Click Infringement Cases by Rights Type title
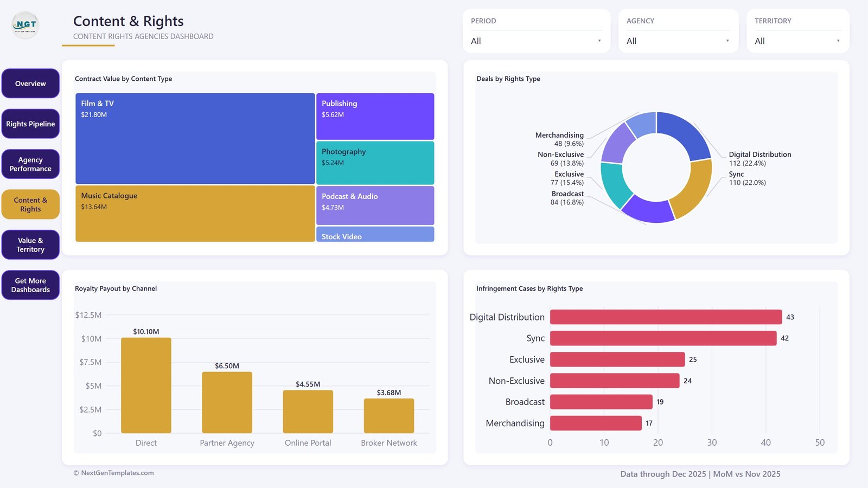868x488 pixels. tap(529, 288)
